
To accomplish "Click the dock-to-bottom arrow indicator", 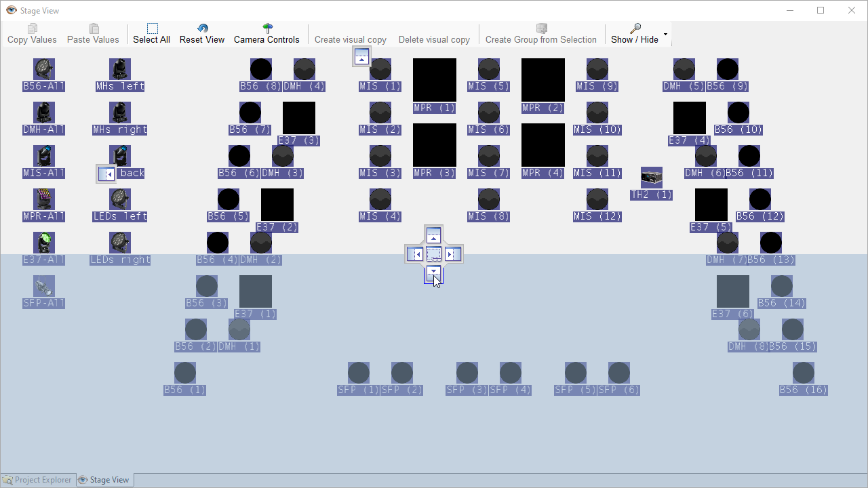I will click(433, 274).
